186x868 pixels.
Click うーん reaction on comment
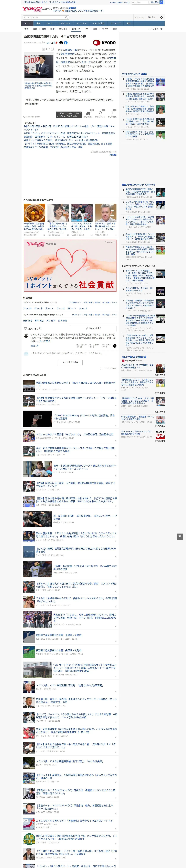pos(107,346)
